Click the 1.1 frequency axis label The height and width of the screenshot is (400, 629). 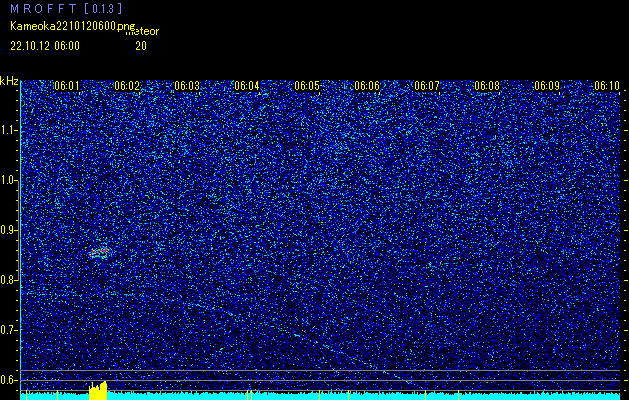click(8, 130)
